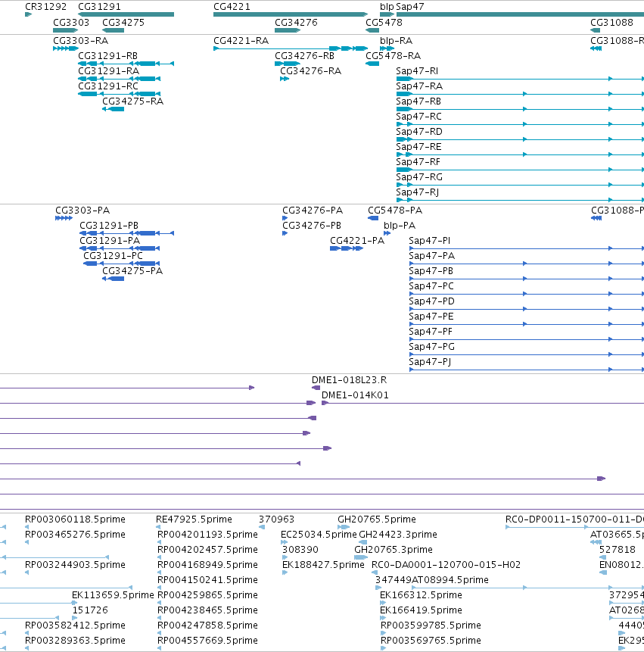Select the "CG31291" gene label

99,7
